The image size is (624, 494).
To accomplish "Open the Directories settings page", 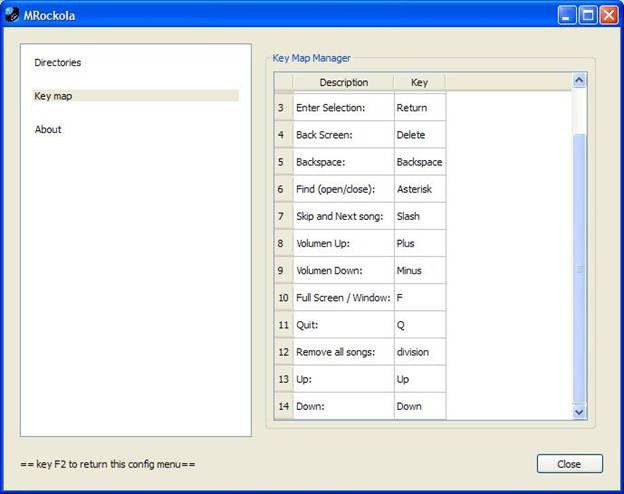I will 58,63.
